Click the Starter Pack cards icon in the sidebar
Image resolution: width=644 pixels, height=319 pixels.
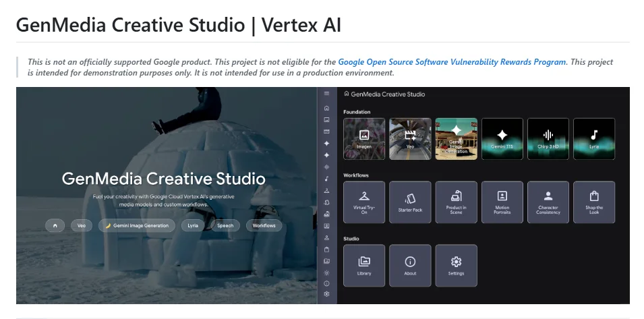click(326, 202)
